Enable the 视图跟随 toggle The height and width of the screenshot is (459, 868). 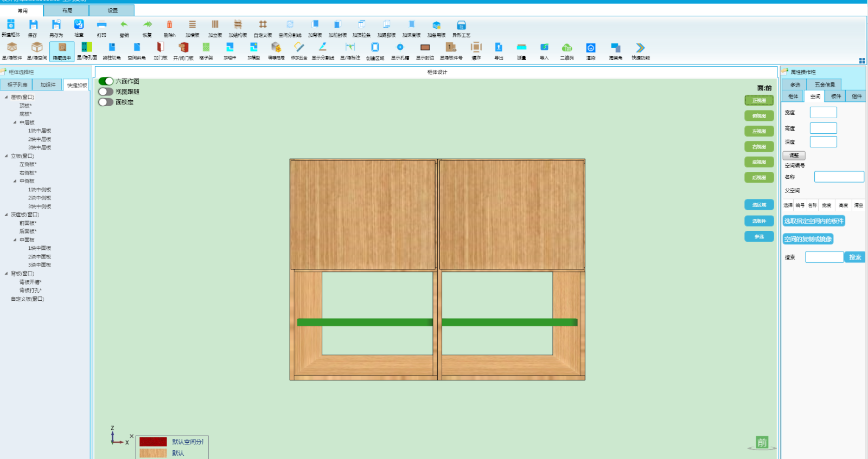pos(106,92)
